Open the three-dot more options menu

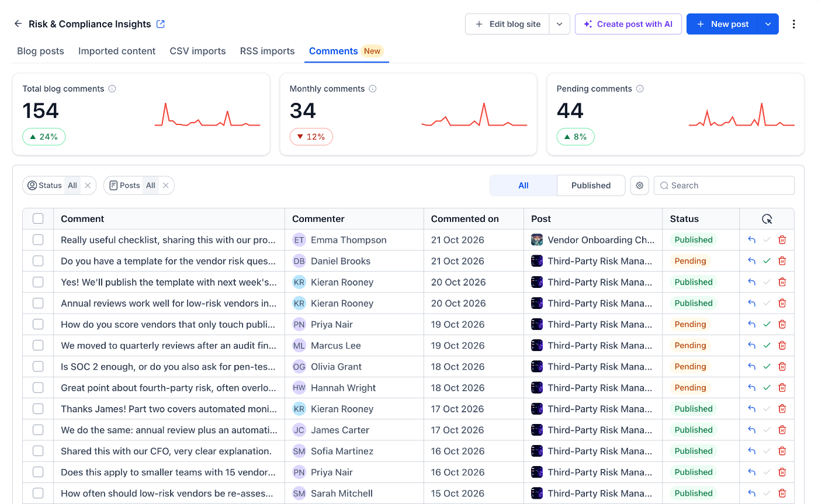[793, 24]
